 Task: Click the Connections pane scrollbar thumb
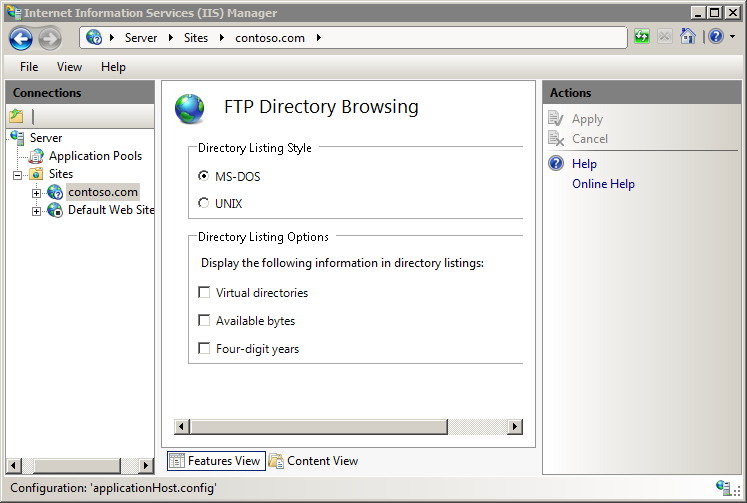click(x=77, y=465)
